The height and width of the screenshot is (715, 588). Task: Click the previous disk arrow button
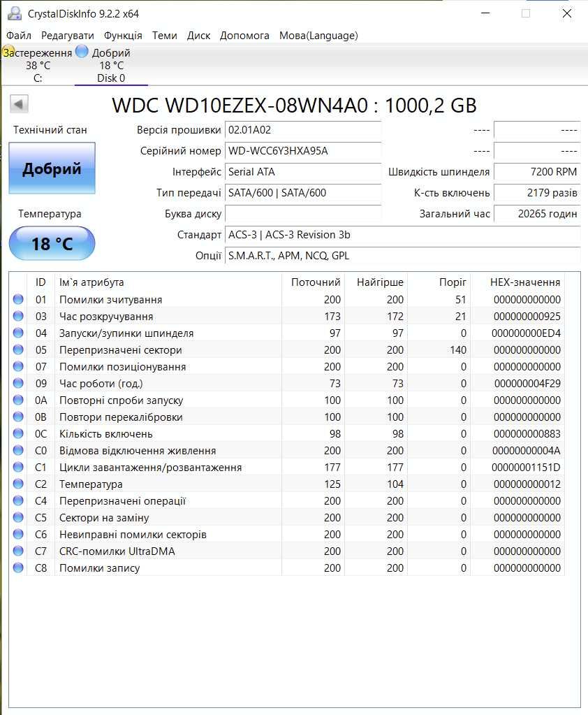[19, 104]
